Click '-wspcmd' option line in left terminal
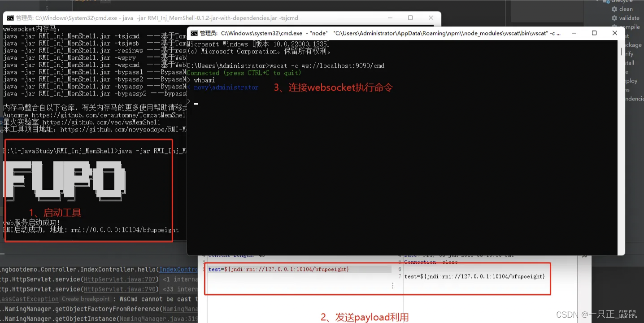Screen dimensions: 644x323 [95, 65]
